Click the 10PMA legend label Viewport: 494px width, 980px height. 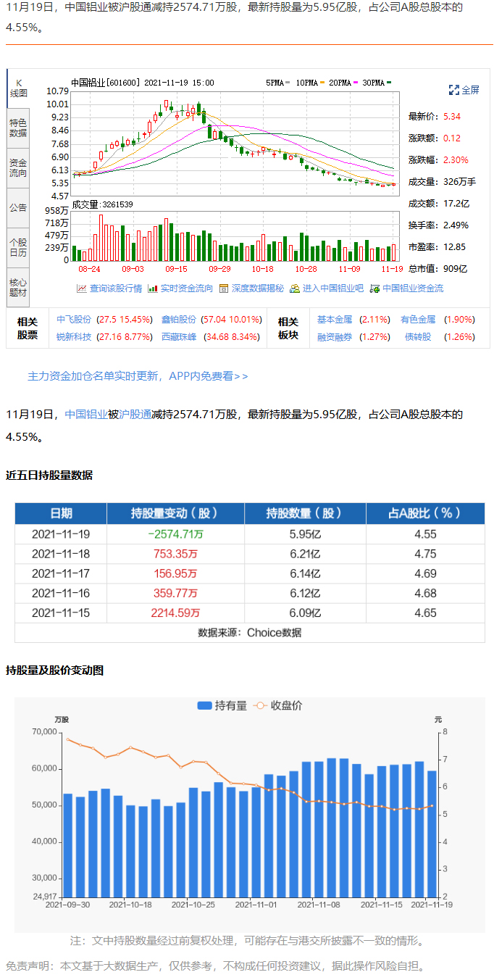309,83
